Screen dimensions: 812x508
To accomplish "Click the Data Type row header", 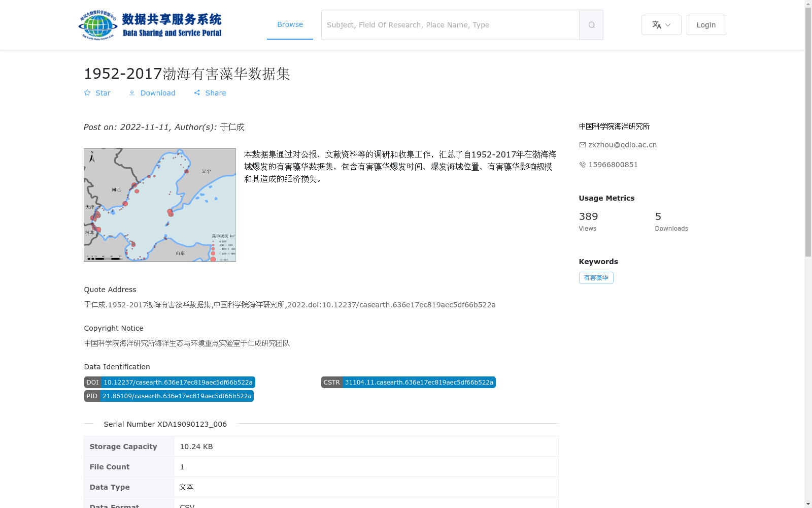I will coord(129,487).
